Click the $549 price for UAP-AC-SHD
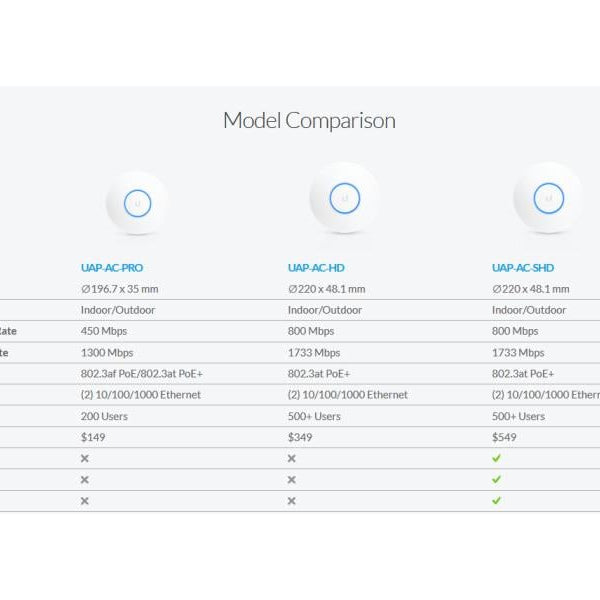 click(x=504, y=437)
